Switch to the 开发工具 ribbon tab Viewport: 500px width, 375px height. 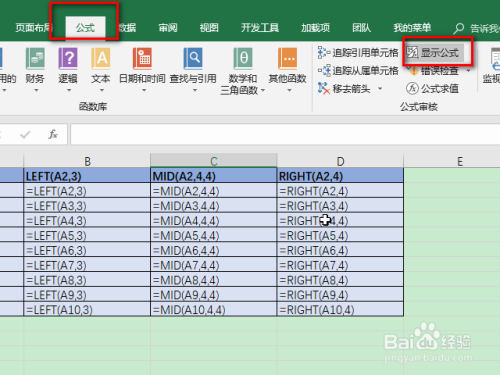pyautogui.click(x=260, y=28)
